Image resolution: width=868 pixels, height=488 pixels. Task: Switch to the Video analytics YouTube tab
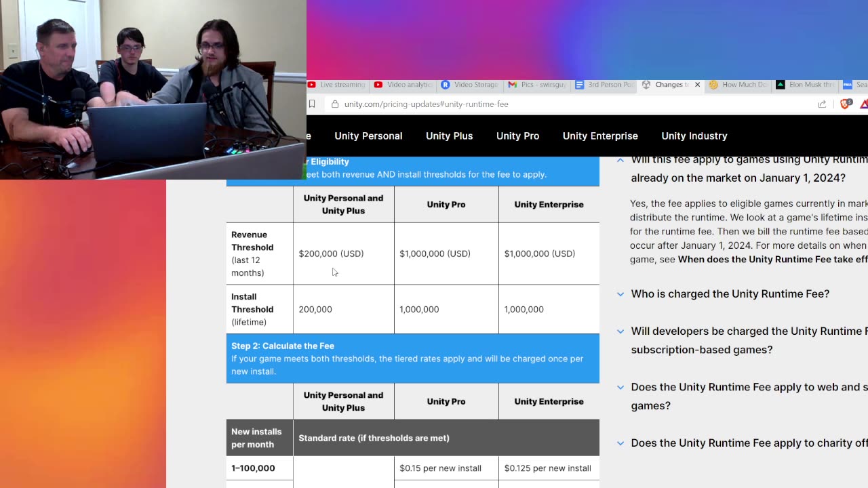pos(403,85)
